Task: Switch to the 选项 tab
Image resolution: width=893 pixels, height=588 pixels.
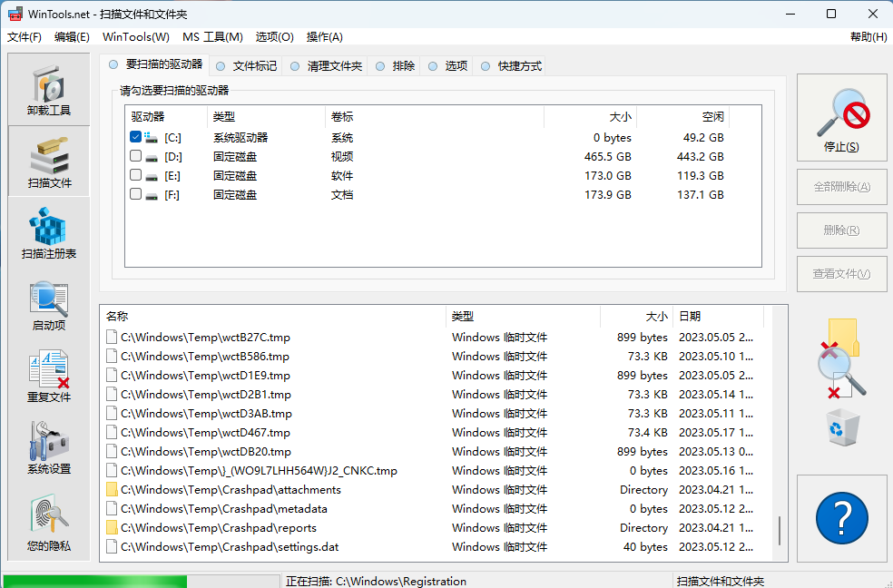Action: click(447, 66)
